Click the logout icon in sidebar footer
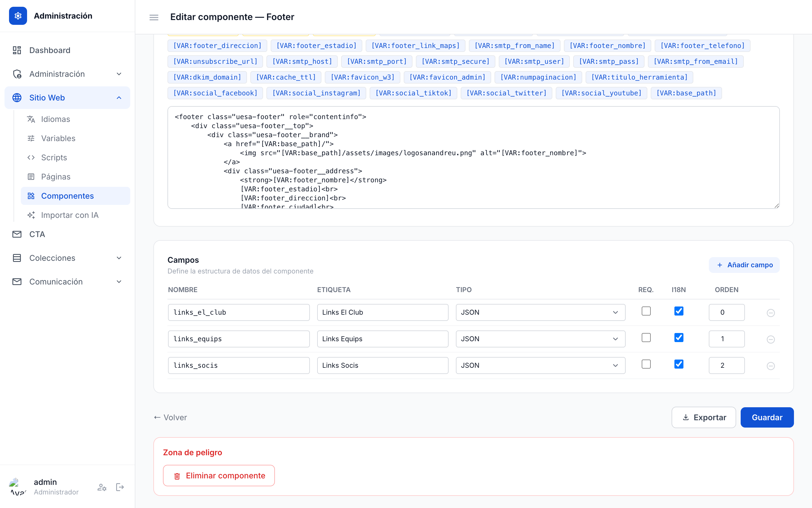 point(120,487)
